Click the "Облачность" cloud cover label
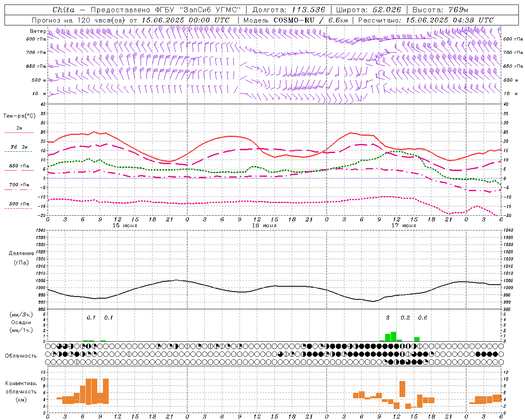 click(21, 356)
